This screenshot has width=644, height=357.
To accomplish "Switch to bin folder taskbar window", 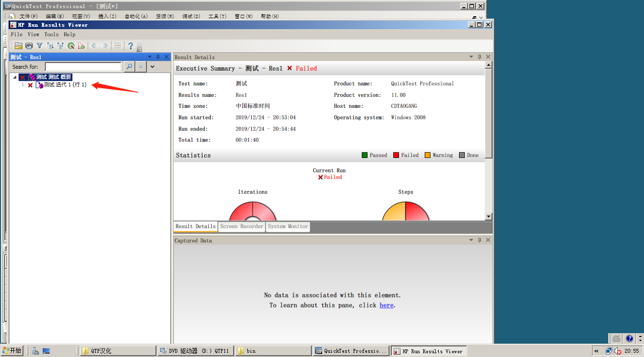I will (274, 351).
